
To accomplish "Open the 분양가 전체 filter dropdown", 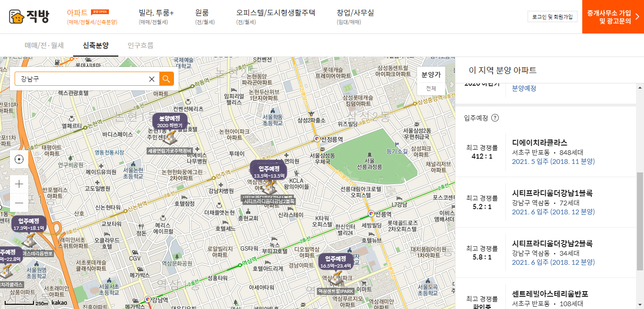I will point(431,81).
